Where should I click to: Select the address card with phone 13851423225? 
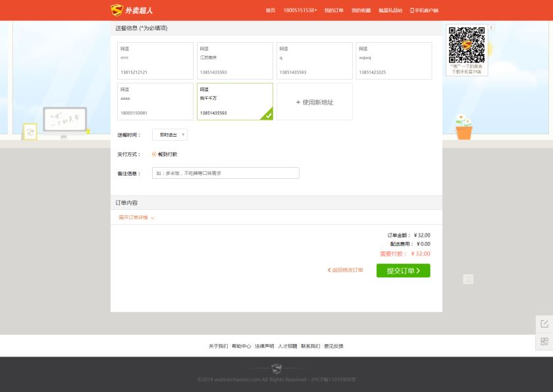[x=394, y=61]
